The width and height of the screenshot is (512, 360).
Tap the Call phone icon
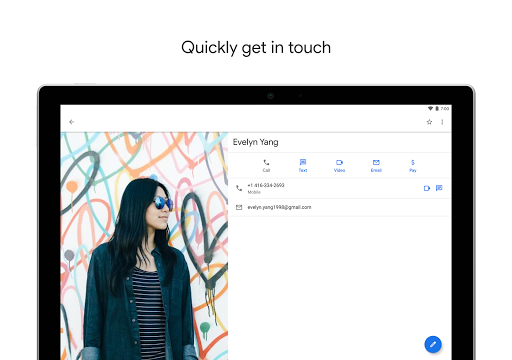266,162
